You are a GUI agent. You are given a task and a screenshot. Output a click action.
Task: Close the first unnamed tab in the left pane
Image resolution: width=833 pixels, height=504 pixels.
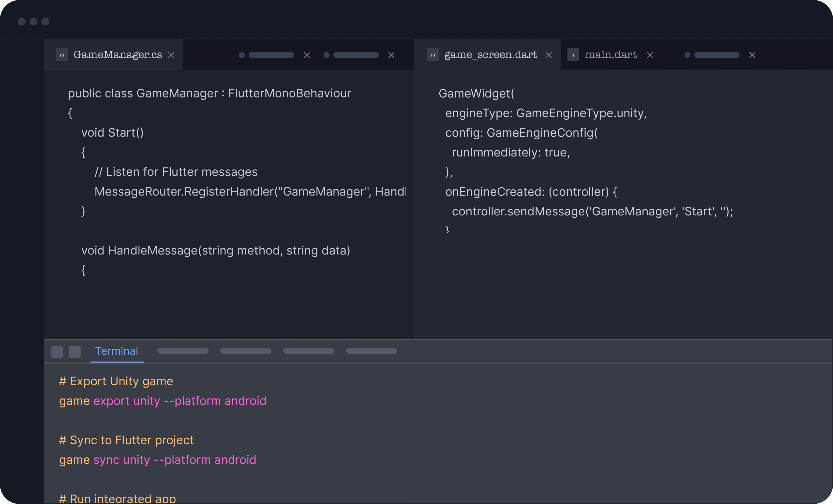pyautogui.click(x=307, y=55)
